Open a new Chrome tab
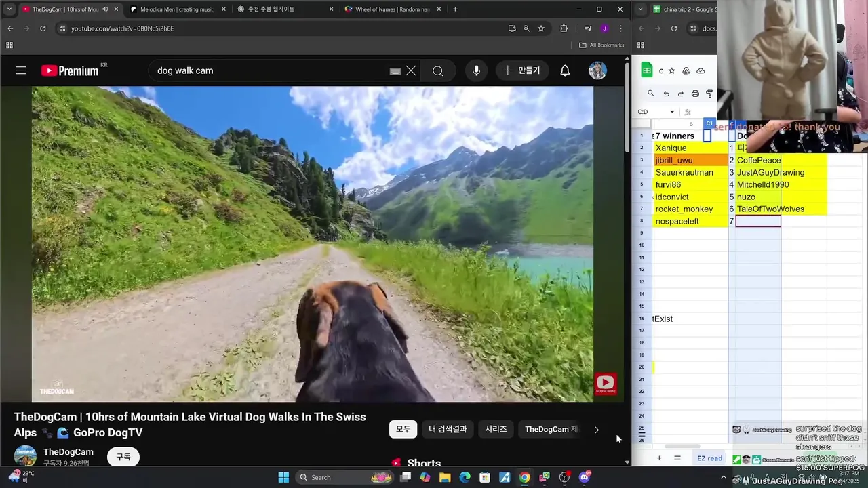The width and height of the screenshot is (868, 488). pyautogui.click(x=455, y=9)
